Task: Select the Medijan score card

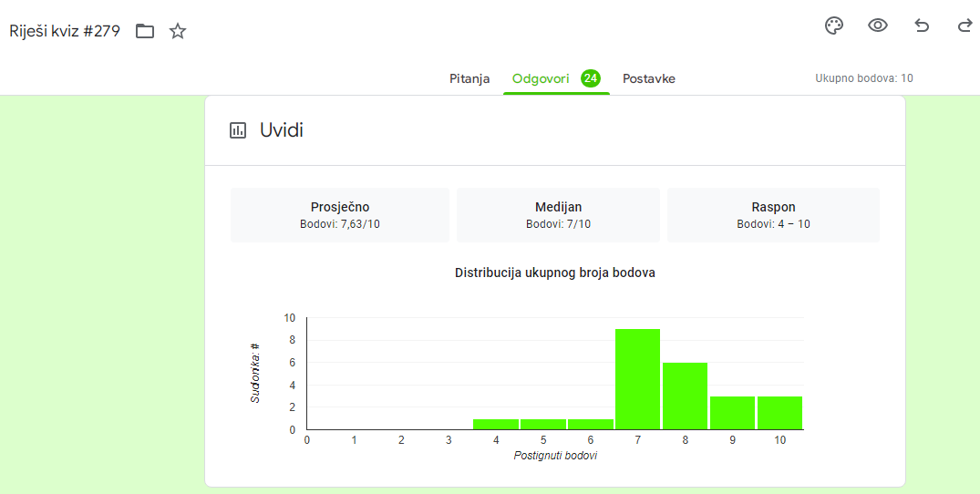Action: coord(558,215)
